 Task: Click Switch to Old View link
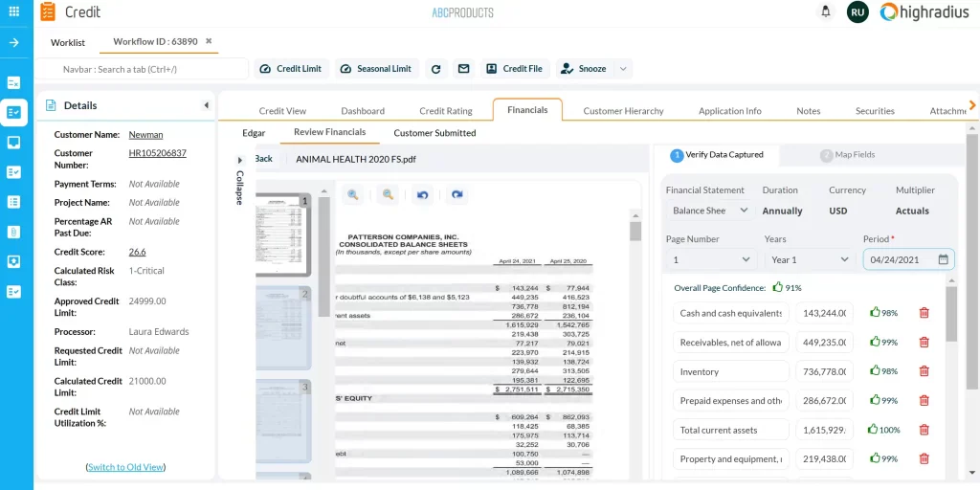click(x=125, y=467)
